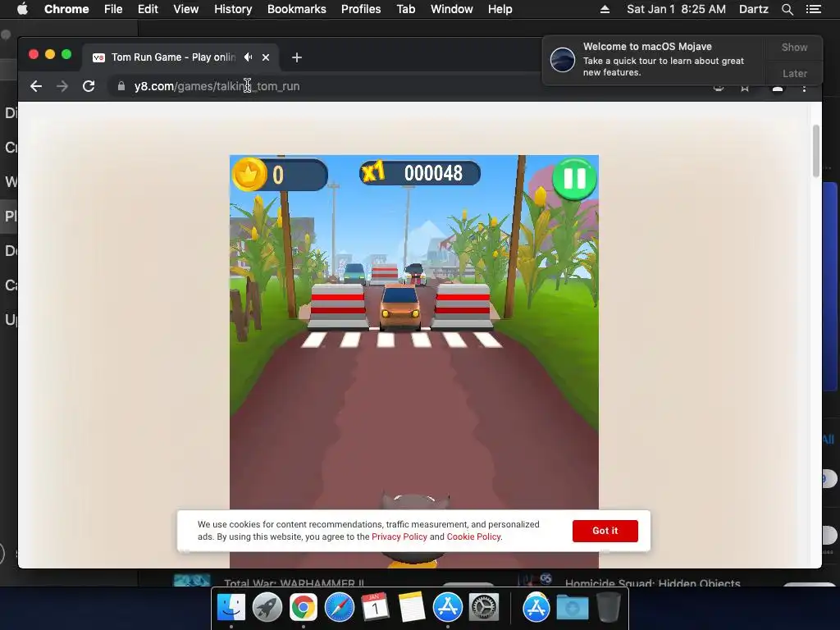This screenshot has width=840, height=630.
Task: Accept cookies with Got it button
Action: (605, 531)
